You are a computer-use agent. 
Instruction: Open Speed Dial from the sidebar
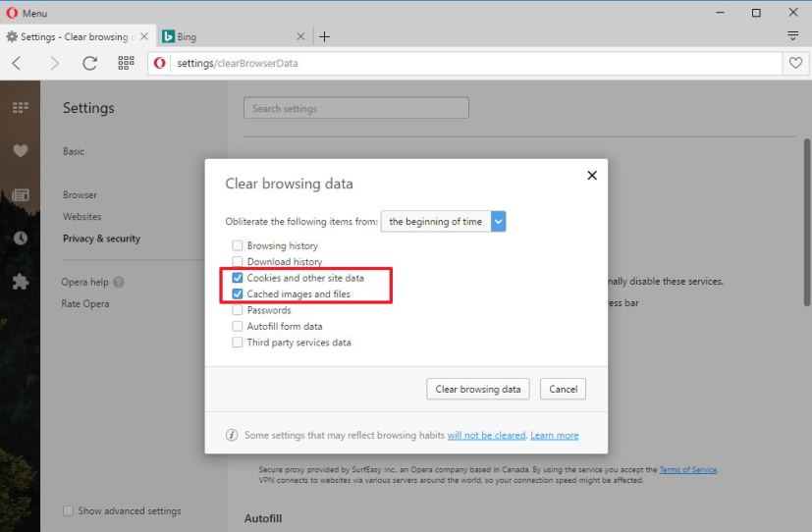pos(21,107)
